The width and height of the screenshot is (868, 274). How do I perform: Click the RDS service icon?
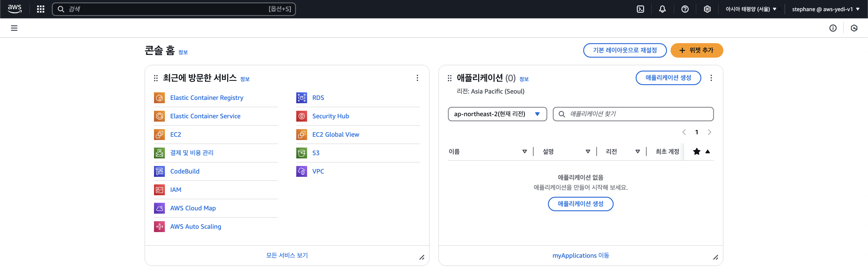pyautogui.click(x=302, y=98)
